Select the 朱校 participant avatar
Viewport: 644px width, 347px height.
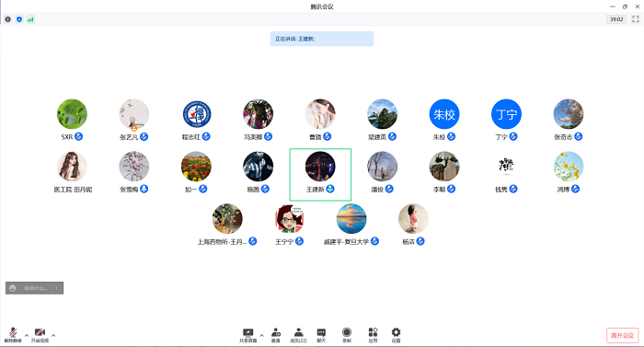(x=444, y=114)
